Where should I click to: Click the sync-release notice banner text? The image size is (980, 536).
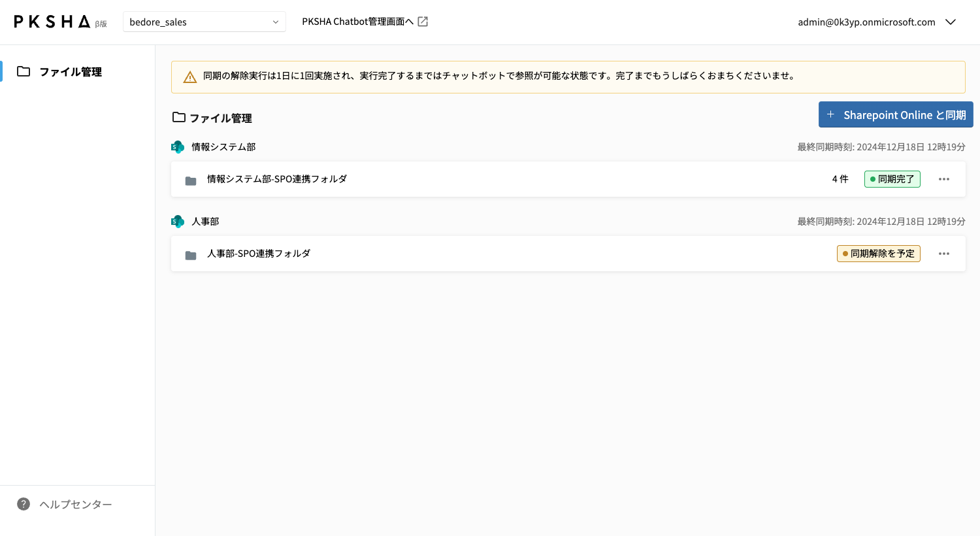(499, 76)
